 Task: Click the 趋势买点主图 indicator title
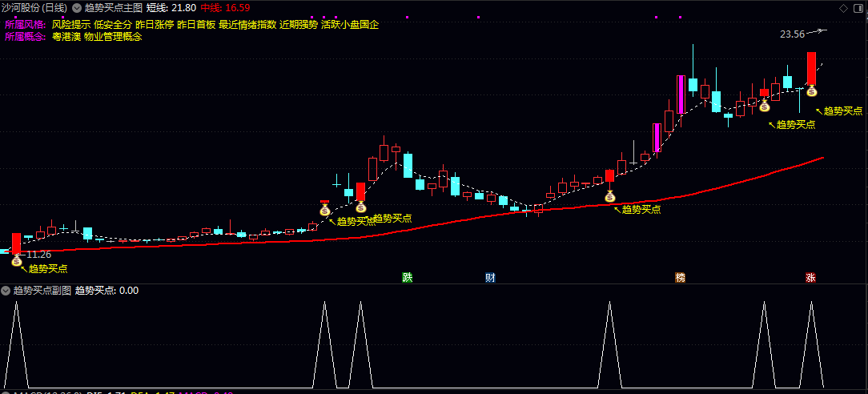[x=114, y=8]
